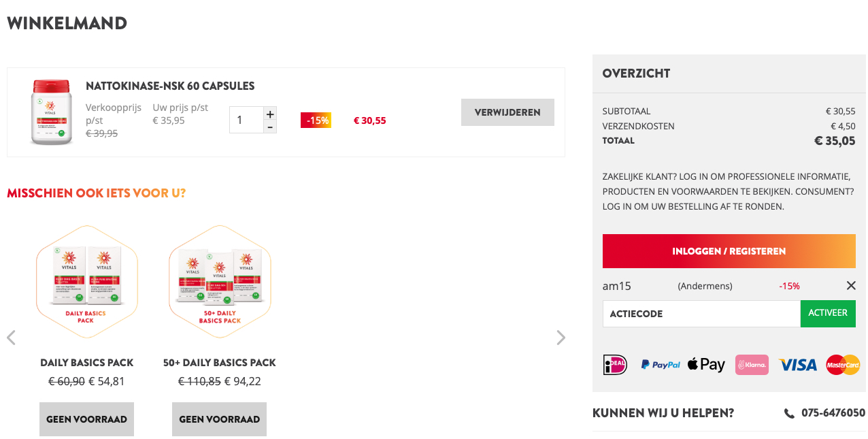Show previous recommended products
The width and height of the screenshot is (868, 439).
11,338
